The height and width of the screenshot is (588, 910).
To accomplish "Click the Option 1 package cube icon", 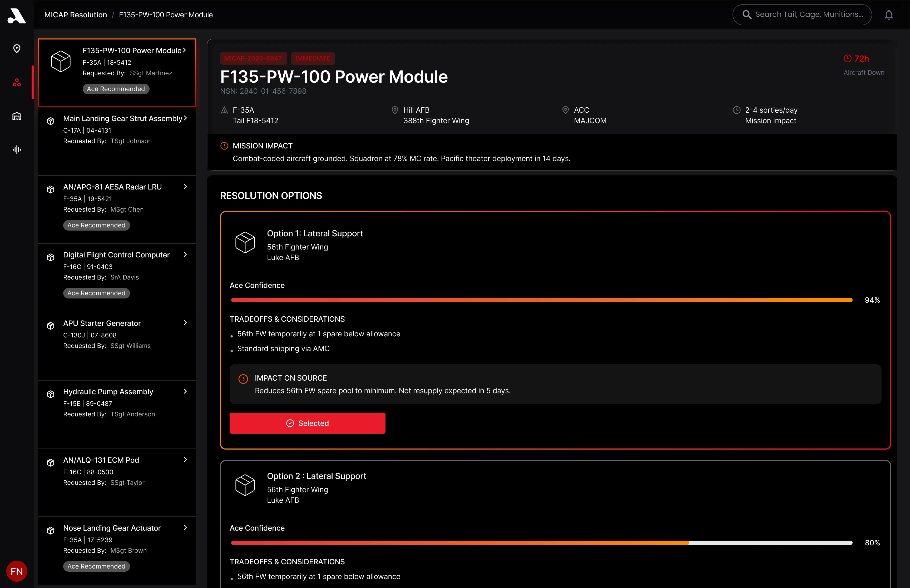I will pyautogui.click(x=245, y=242).
